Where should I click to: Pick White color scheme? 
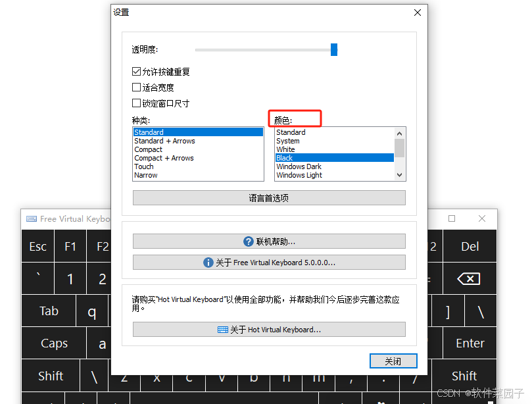tap(335, 149)
